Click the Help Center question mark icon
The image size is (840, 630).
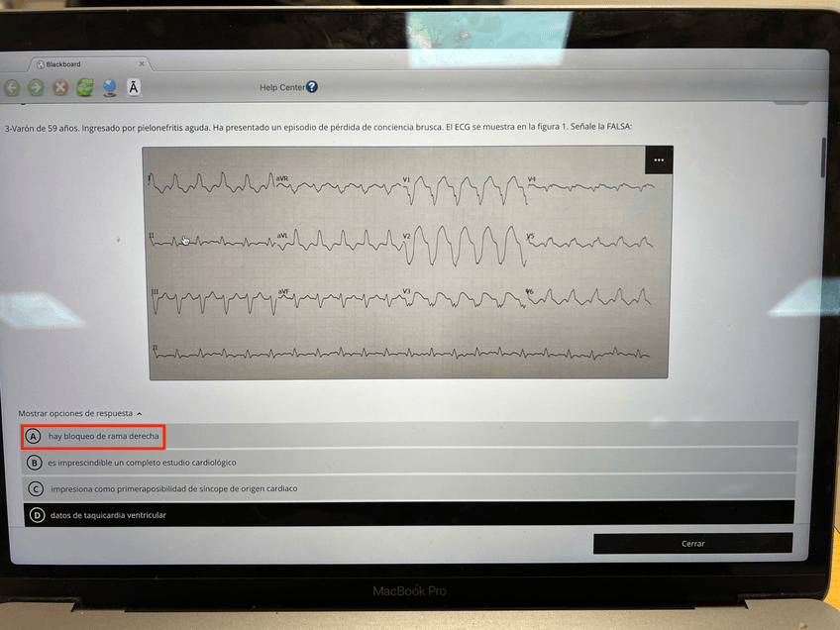point(312,87)
